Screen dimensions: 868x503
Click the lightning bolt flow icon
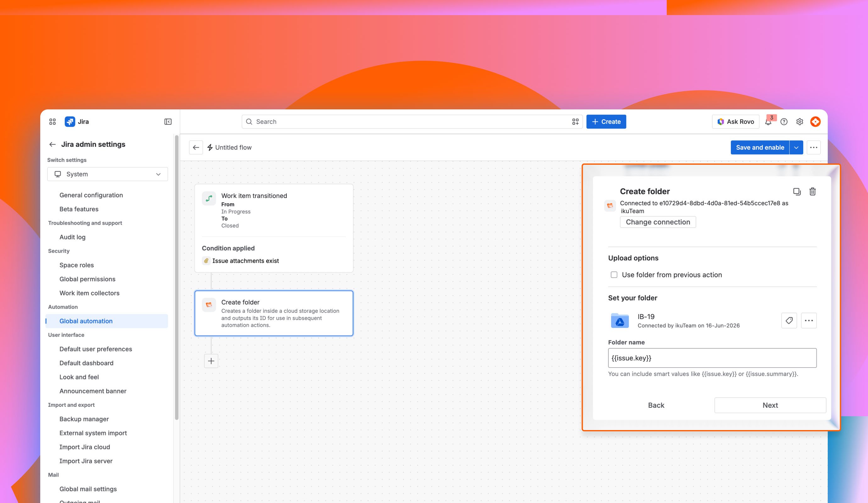(210, 147)
